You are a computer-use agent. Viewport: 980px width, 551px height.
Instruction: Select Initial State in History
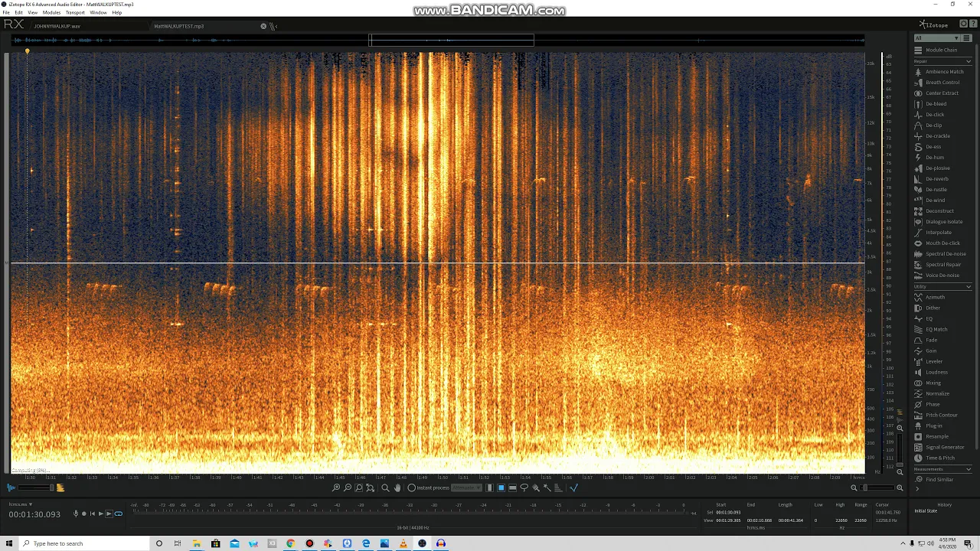coord(926,511)
